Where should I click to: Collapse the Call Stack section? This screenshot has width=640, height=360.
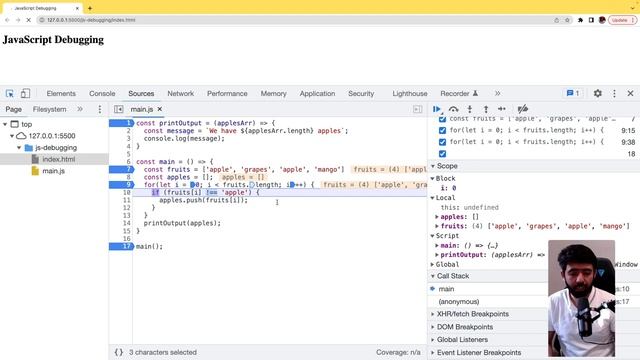(x=433, y=276)
